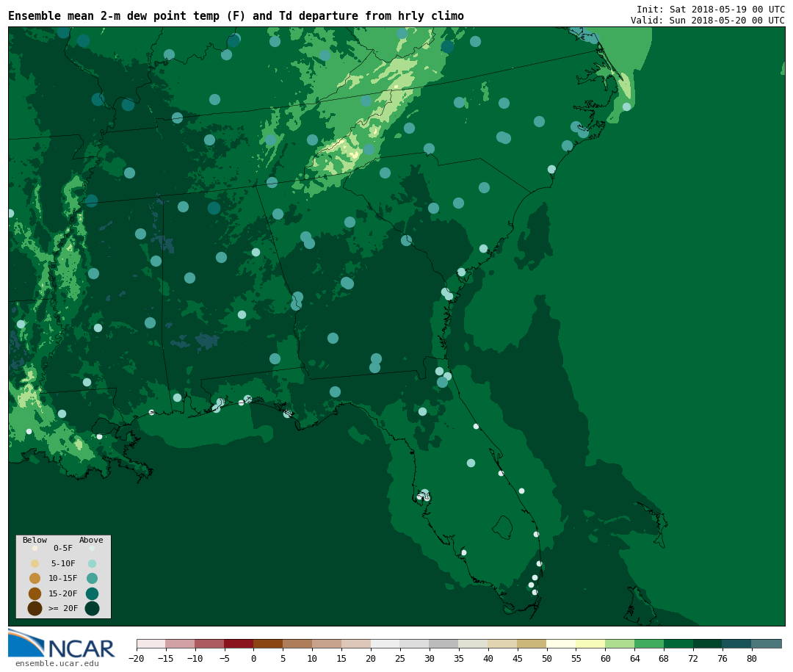Click the Below >= 20F legend circle

[35, 608]
